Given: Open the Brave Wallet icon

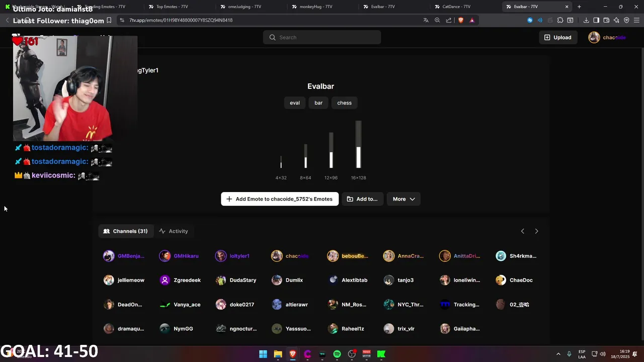Looking at the screenshot, I should pyautogui.click(x=606, y=20).
